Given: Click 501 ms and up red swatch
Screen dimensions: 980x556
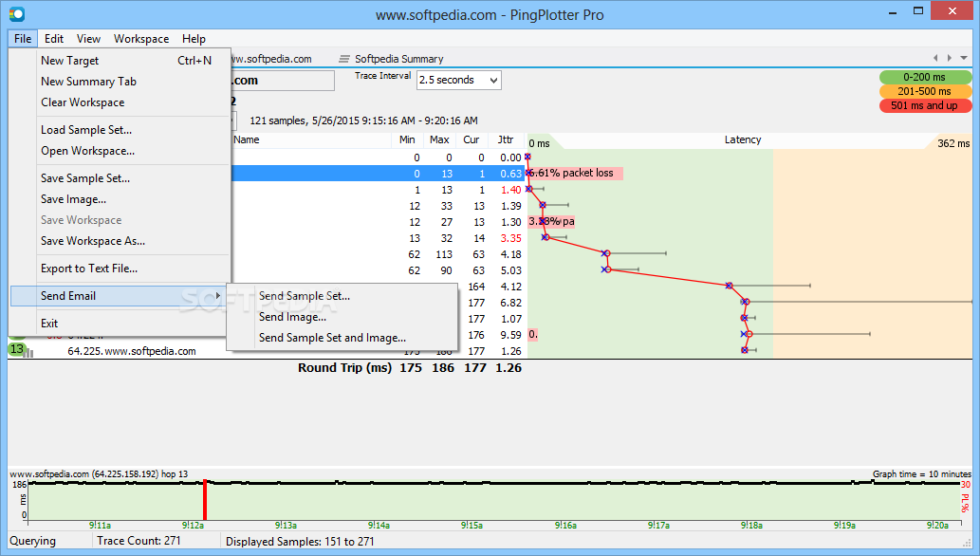Looking at the screenshot, I should [925, 105].
